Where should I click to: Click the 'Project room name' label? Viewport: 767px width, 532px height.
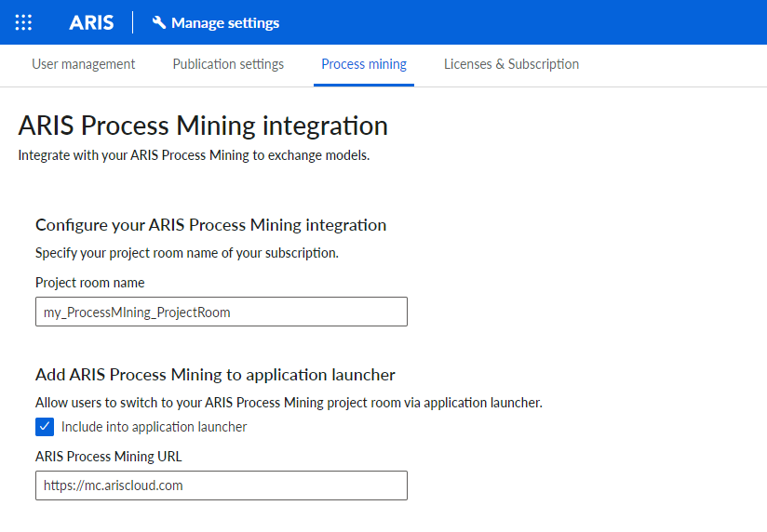[x=90, y=283]
